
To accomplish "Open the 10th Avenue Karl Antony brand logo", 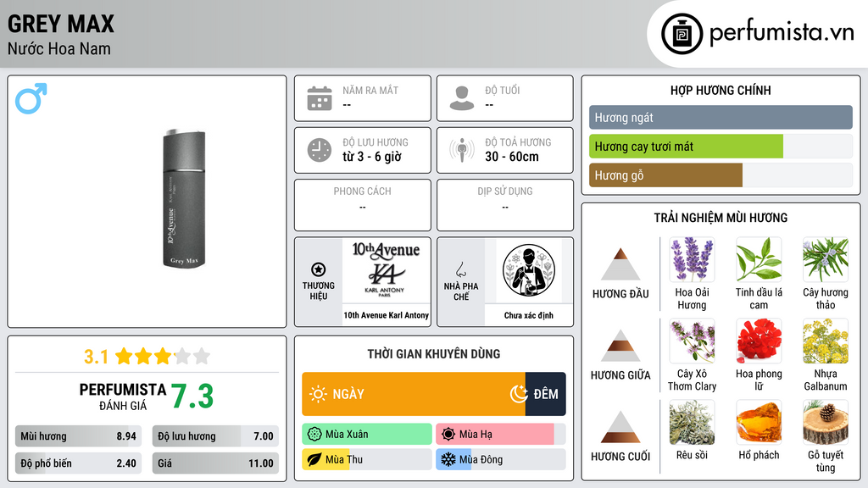I will pos(386,270).
